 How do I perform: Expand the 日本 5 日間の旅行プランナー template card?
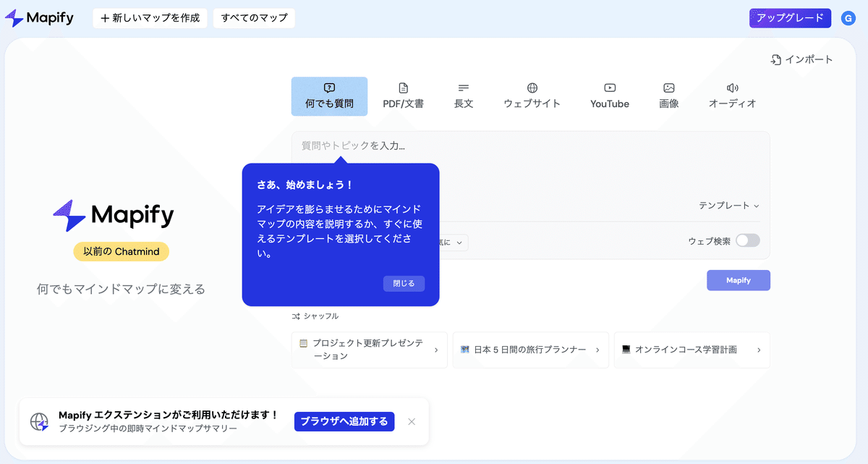pos(597,350)
